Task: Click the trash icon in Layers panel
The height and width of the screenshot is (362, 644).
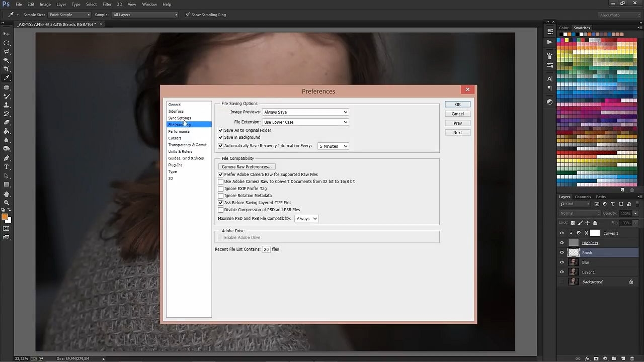Action: coord(632,358)
